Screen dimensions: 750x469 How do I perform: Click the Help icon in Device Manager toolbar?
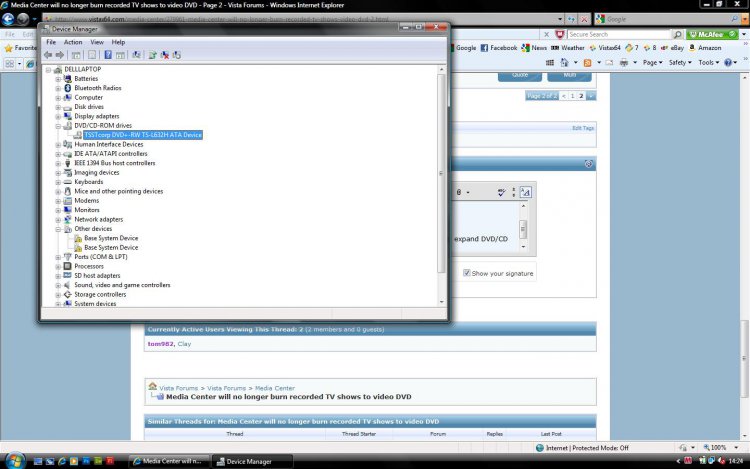pyautogui.click(x=108, y=55)
